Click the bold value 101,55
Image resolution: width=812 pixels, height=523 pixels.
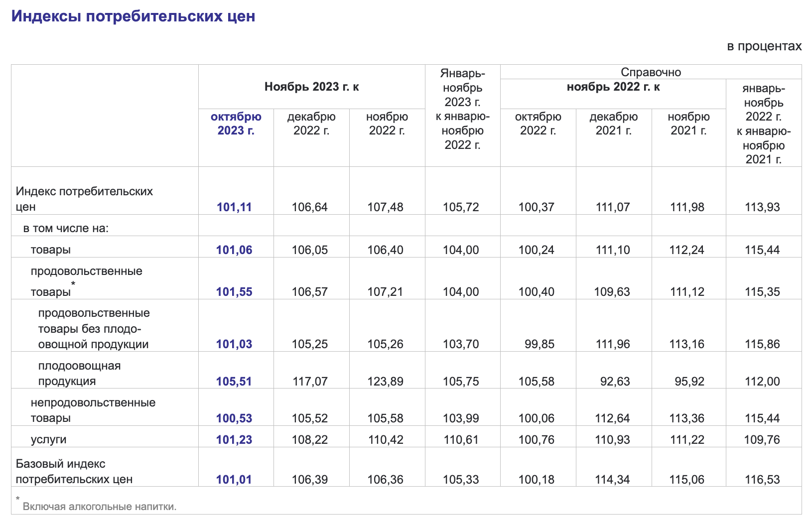click(234, 292)
